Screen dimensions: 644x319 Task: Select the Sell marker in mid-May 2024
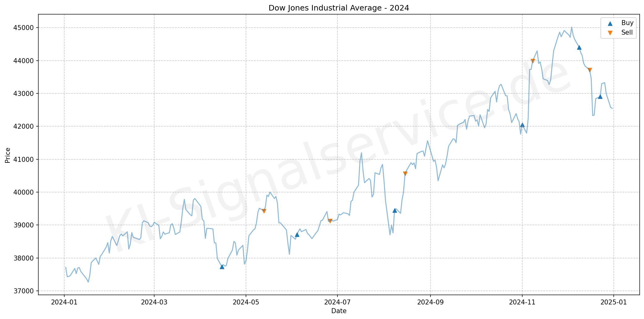coord(264,211)
